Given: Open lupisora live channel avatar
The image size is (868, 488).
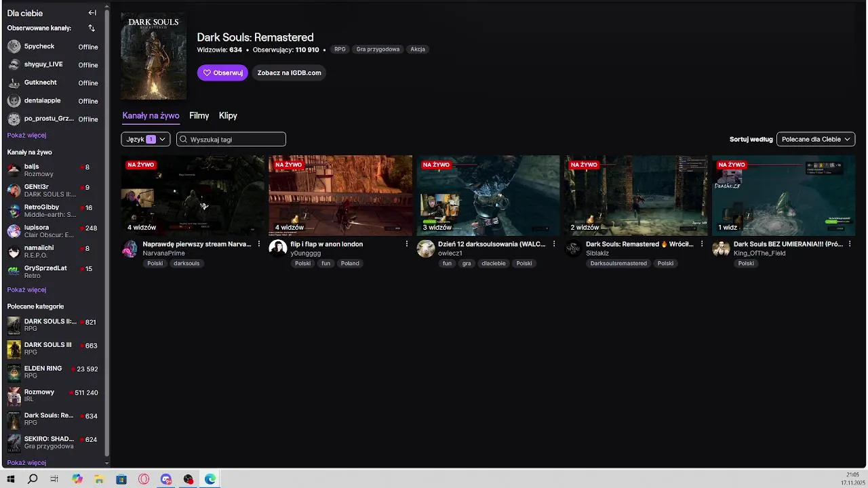Looking at the screenshot, I should tap(14, 231).
